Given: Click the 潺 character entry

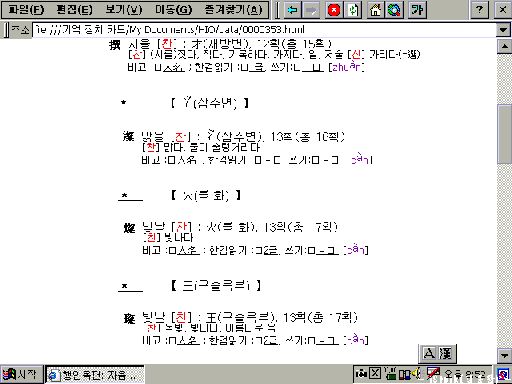Looking at the screenshot, I should [x=129, y=137].
